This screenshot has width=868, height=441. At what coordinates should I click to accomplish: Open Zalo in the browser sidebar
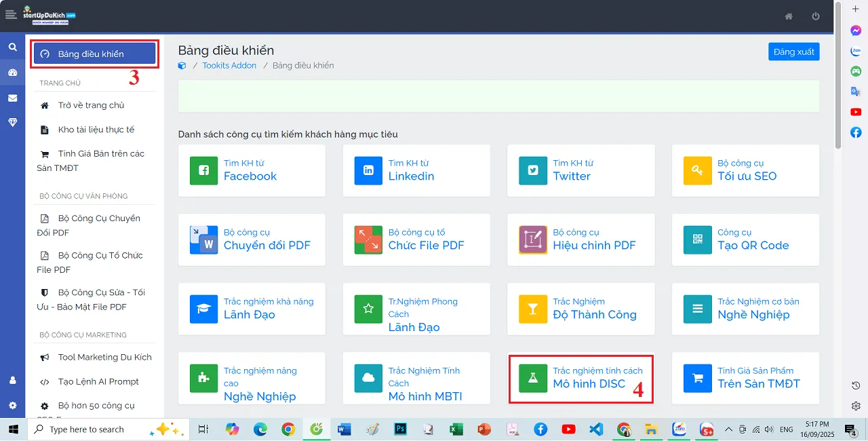coord(856,51)
